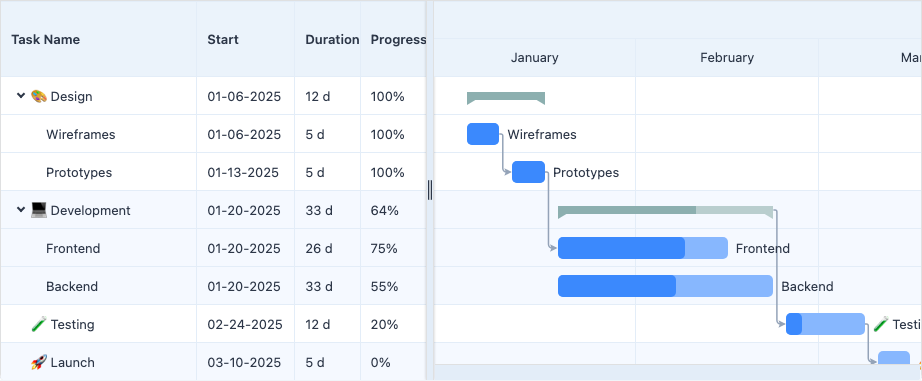Select the Prototypes task name cell
922x381 pixels.
pyautogui.click(x=98, y=172)
